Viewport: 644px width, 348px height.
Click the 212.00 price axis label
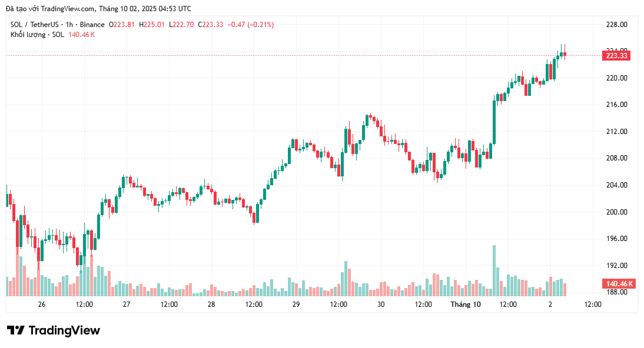[617, 131]
